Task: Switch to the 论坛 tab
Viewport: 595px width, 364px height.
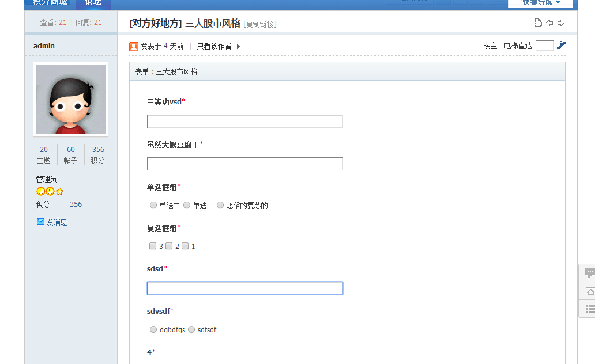Action: pos(93,2)
